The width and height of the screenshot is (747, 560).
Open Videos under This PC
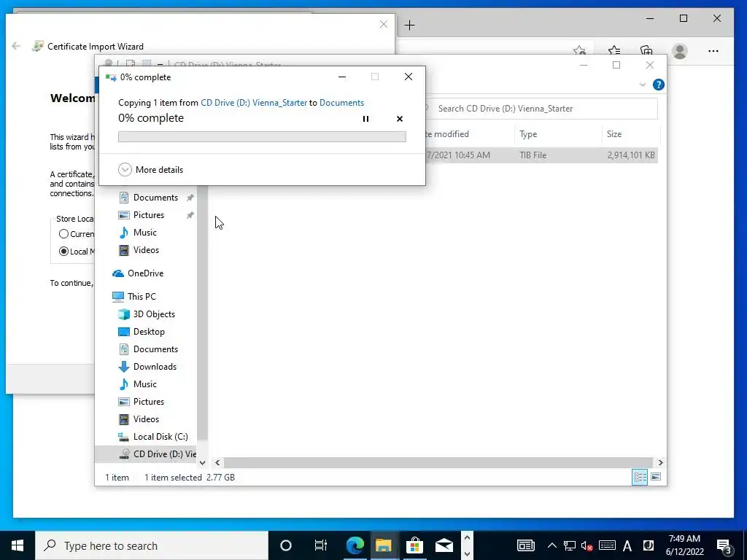tap(146, 419)
